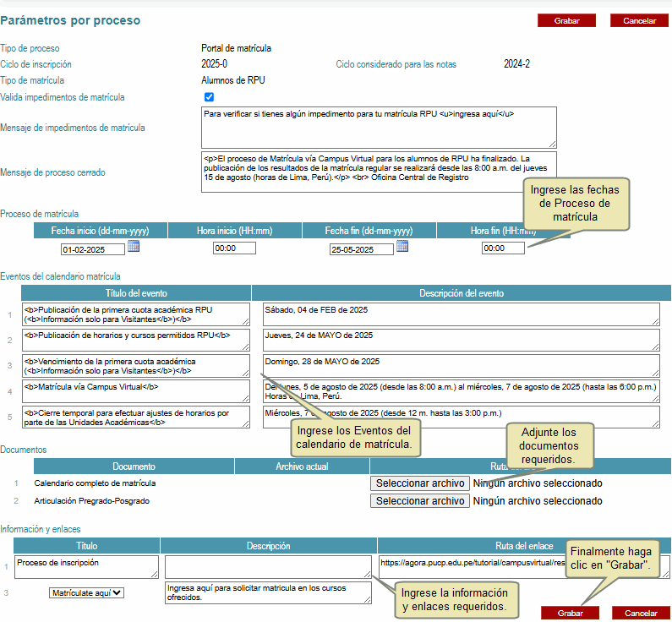Click the top Grabar button
The height and width of the screenshot is (622, 672).
(x=566, y=20)
